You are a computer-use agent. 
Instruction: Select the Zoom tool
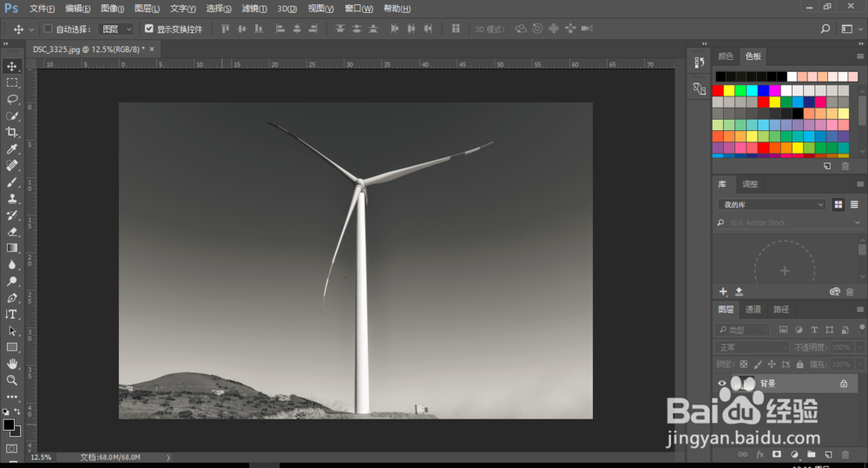coord(11,380)
